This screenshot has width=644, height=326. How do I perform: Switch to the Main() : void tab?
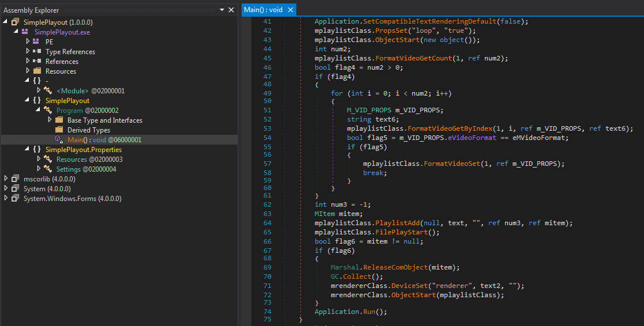(262, 10)
